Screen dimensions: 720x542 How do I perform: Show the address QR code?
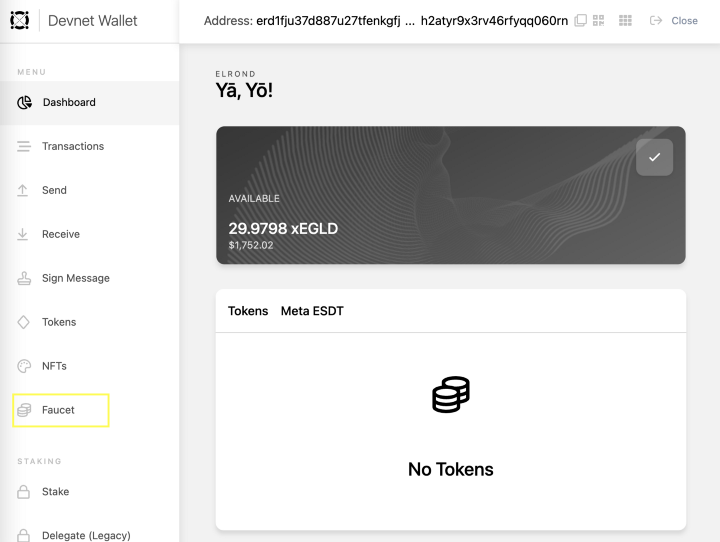(599, 20)
